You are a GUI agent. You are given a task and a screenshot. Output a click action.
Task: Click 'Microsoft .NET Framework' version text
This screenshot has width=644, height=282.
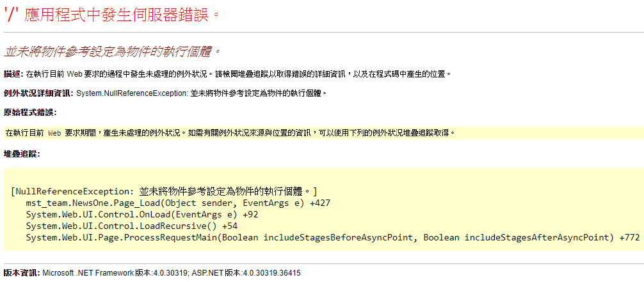tap(88, 272)
